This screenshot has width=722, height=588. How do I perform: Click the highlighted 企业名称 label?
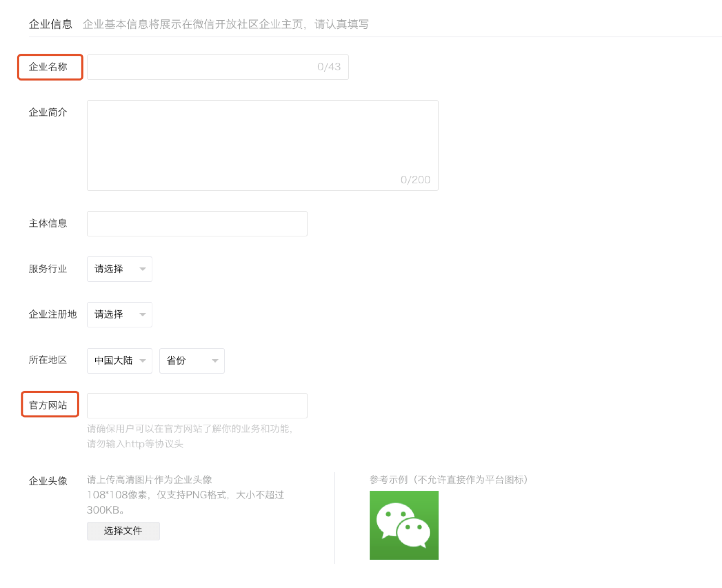point(48,67)
